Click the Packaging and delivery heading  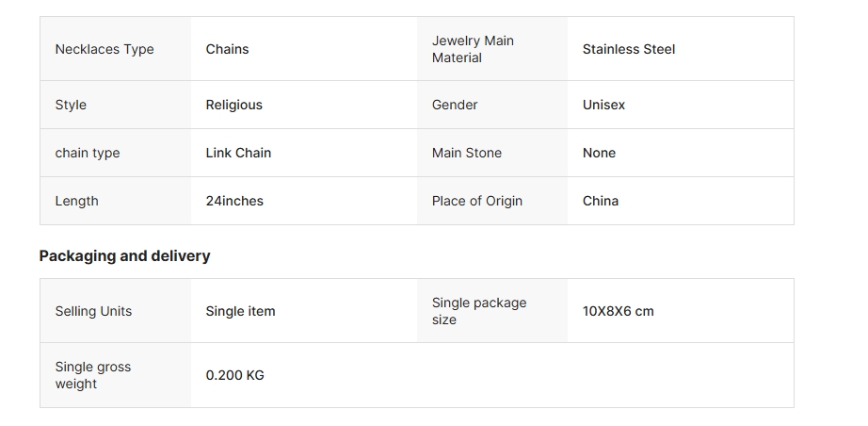(124, 255)
